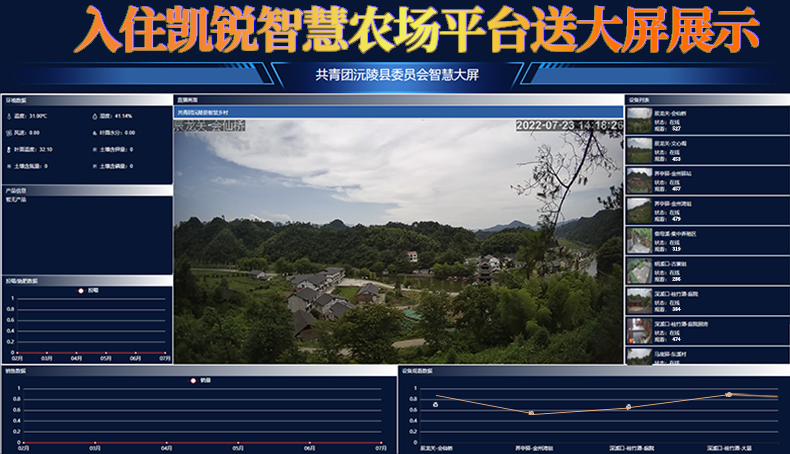Click the leaf surface temperature icon
The image size is (790, 454).
[x=9, y=149]
